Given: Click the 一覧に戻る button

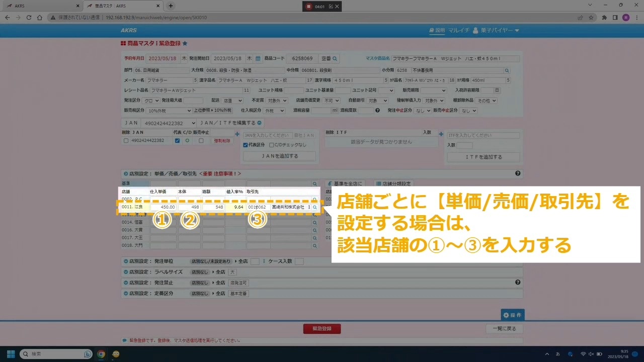Looking at the screenshot, I should point(504,329).
